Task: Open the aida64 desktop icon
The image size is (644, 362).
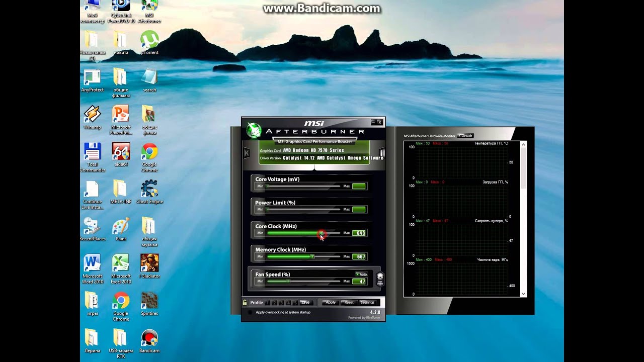Action: (x=121, y=155)
